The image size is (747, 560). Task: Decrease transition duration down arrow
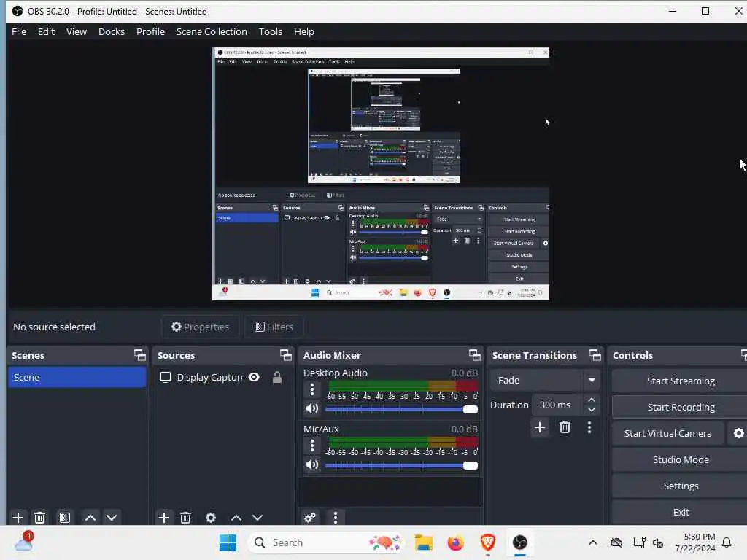point(591,410)
